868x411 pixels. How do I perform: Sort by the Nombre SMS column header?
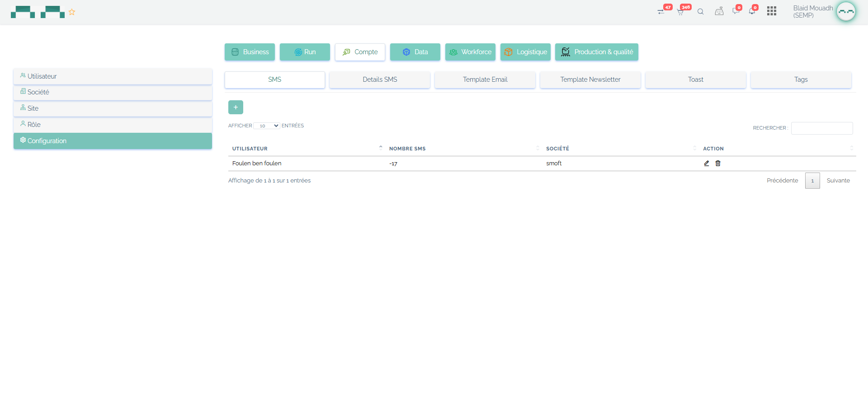pyautogui.click(x=463, y=149)
